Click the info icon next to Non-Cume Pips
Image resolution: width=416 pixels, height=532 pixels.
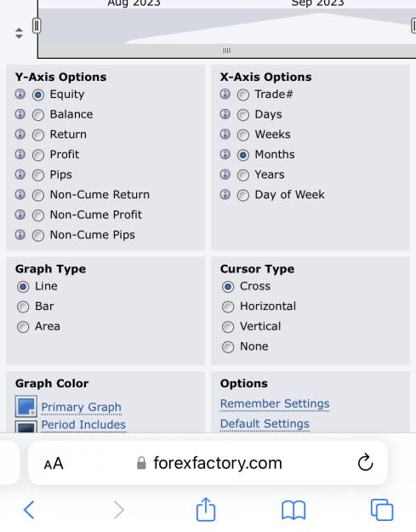coord(20,234)
